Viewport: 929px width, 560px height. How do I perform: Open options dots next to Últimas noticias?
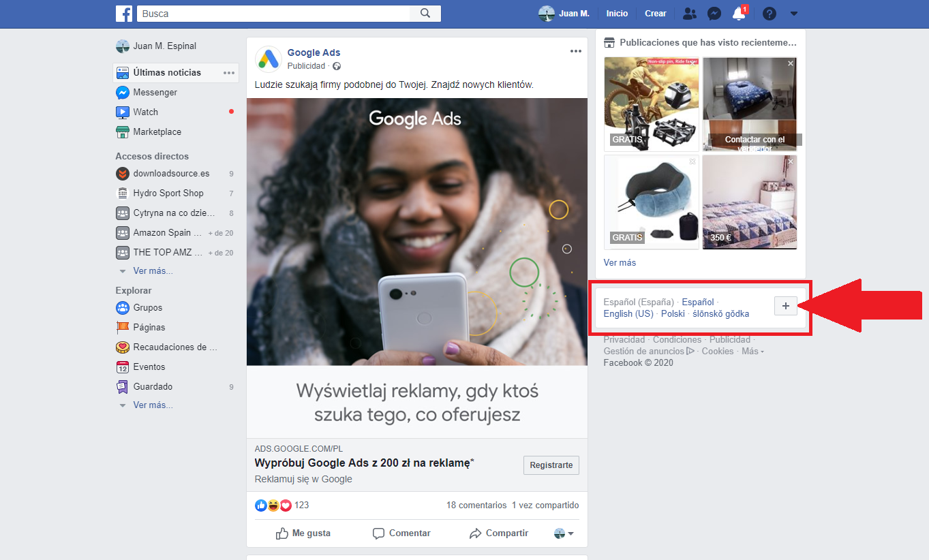pos(228,73)
